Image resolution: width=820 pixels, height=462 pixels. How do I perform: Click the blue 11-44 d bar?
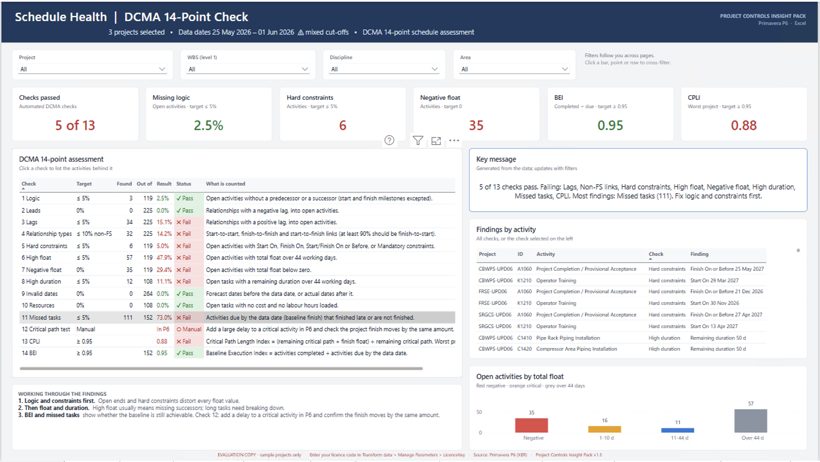[x=678, y=430]
